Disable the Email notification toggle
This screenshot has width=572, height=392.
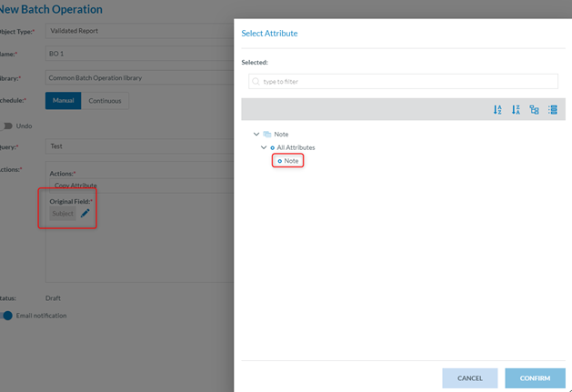click(6, 316)
